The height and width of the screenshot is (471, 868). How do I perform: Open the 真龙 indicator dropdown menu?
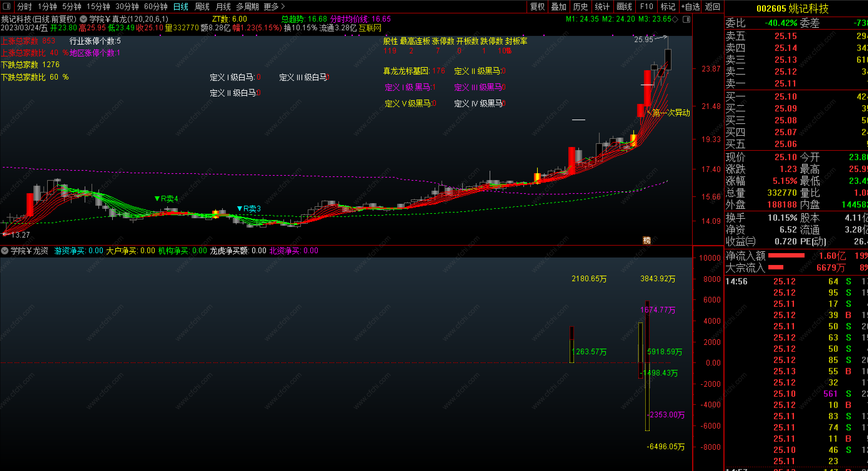click(83, 19)
